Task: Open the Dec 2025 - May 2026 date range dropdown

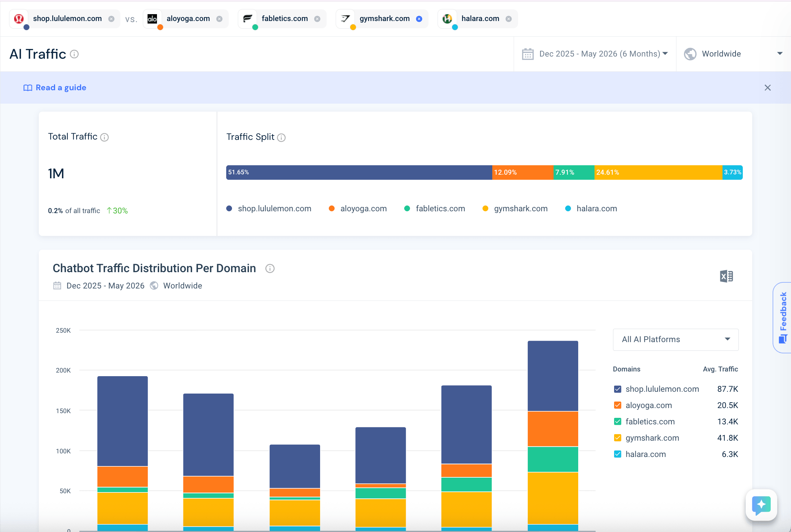Action: coord(595,54)
